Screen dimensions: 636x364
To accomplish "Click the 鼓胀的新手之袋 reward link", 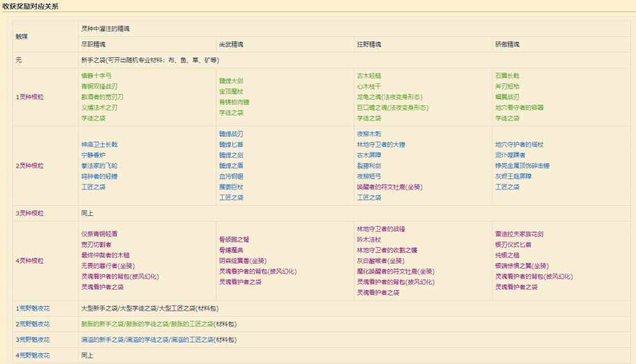I will point(102,324).
